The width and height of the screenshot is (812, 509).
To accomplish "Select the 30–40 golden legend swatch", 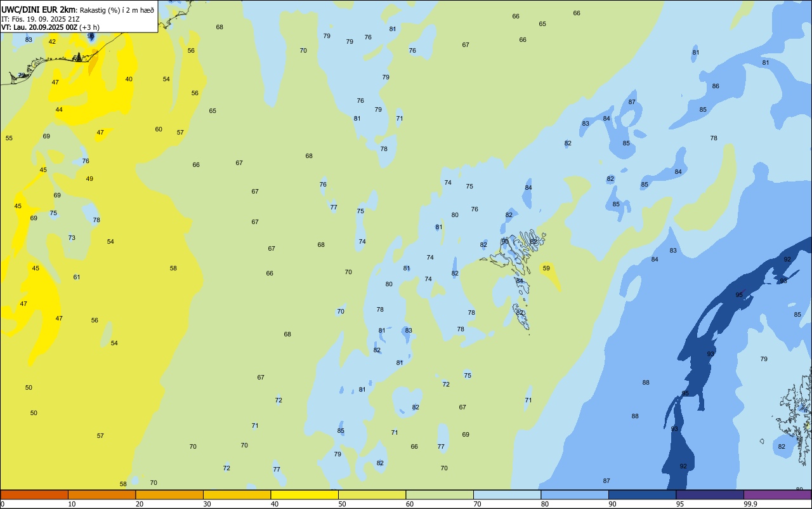I will 237,494.
